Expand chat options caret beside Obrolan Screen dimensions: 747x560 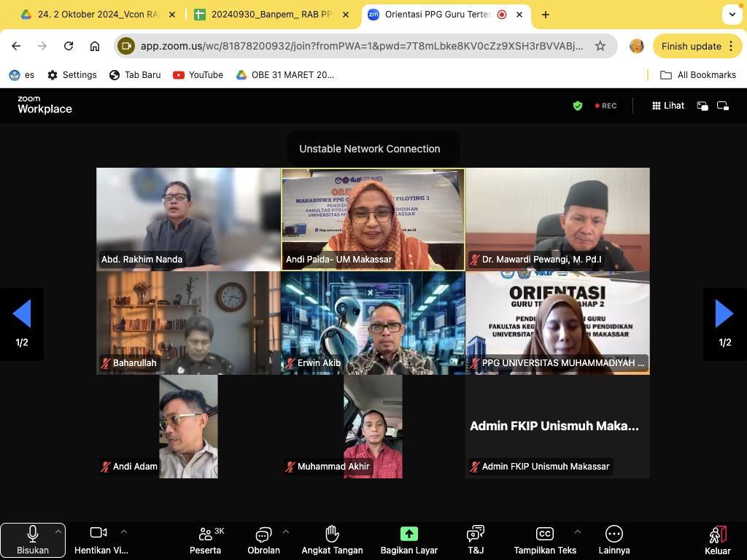click(x=286, y=531)
